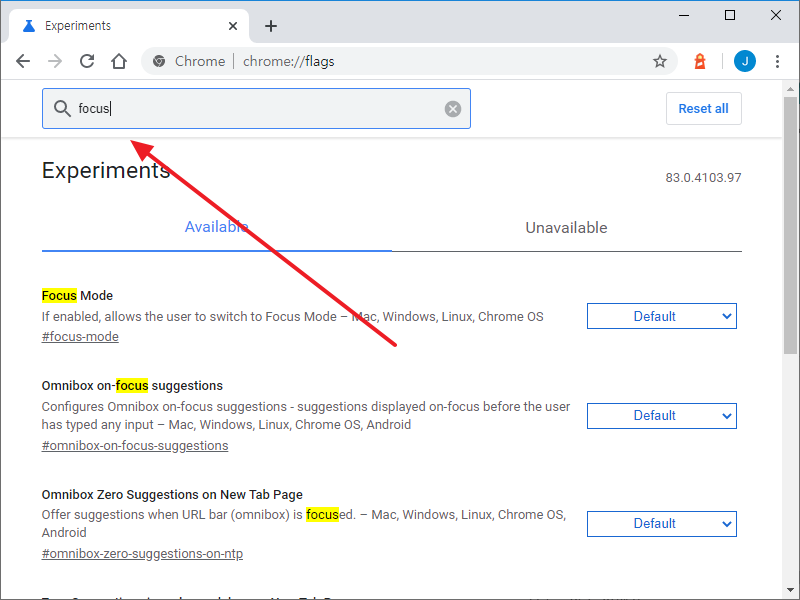Switch to the Unavailable tab
The height and width of the screenshot is (600, 800).
[x=566, y=228]
